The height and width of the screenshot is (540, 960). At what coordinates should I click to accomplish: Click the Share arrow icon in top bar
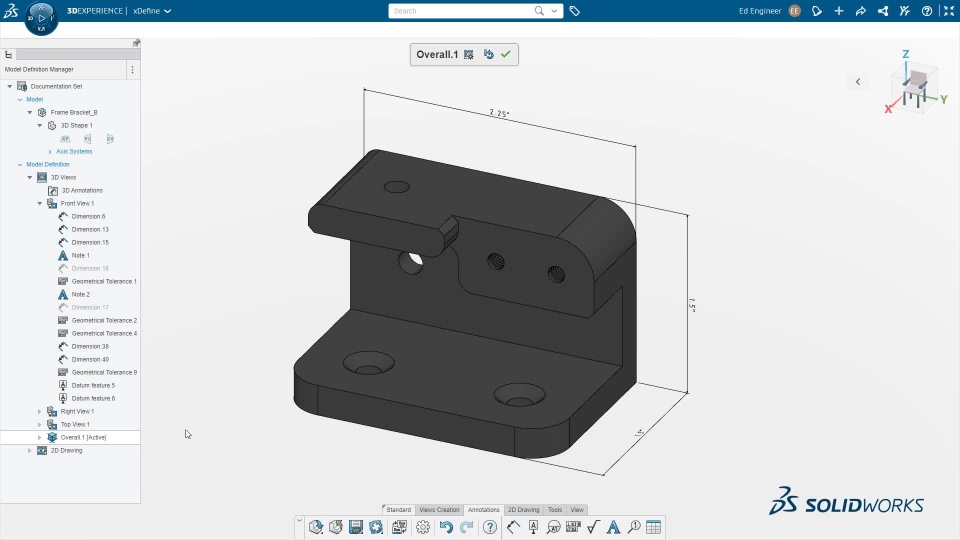[x=861, y=11]
